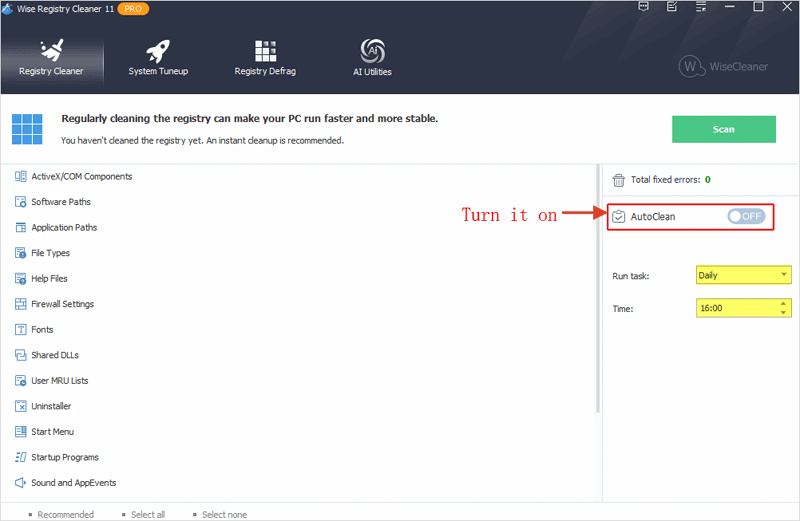Select the Uninstaller label
The image size is (800, 521).
coord(51,406)
